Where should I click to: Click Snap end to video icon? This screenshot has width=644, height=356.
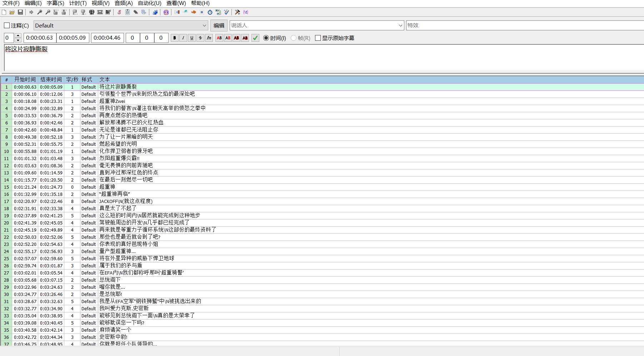tap(83, 12)
